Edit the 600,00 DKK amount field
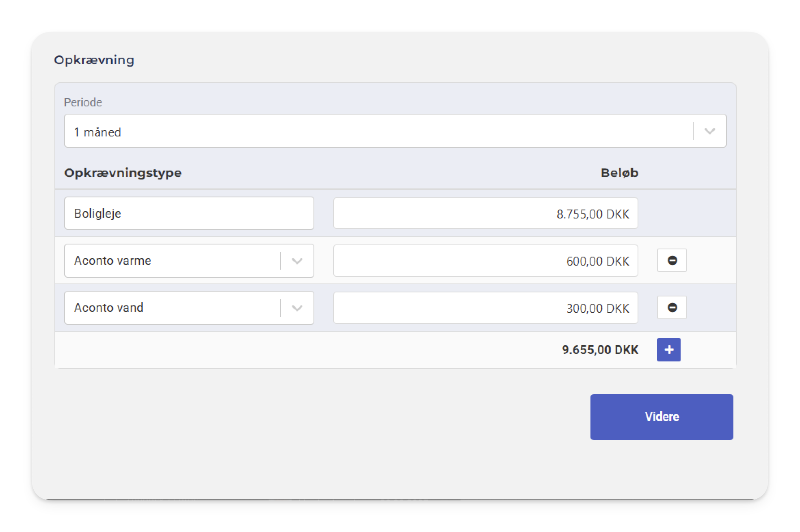Viewport: 800px width, 532px height. pos(485,261)
